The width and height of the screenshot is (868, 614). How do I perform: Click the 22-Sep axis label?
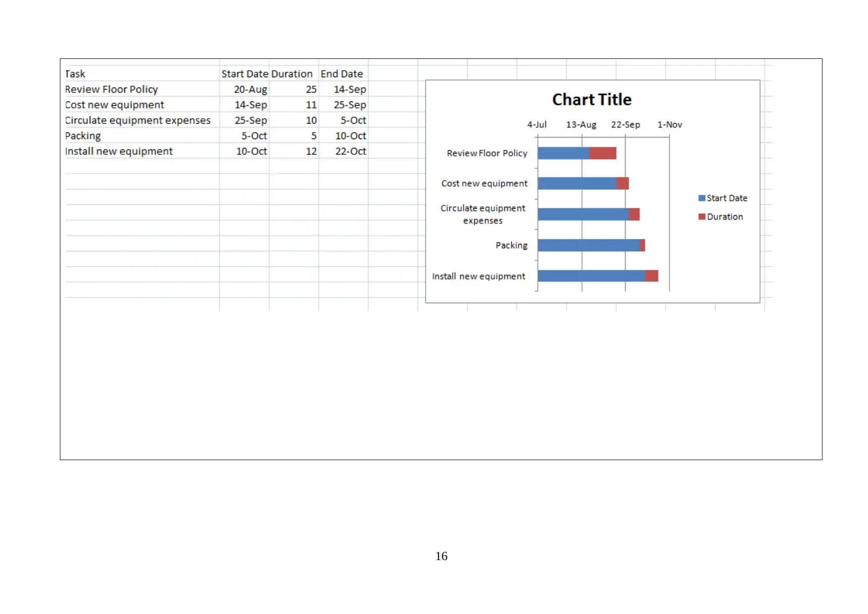(x=626, y=125)
